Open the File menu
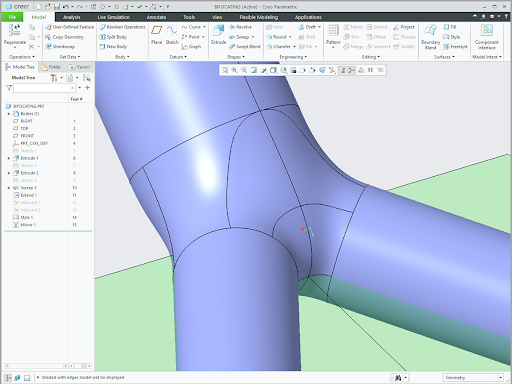512x384 pixels. tap(12, 17)
